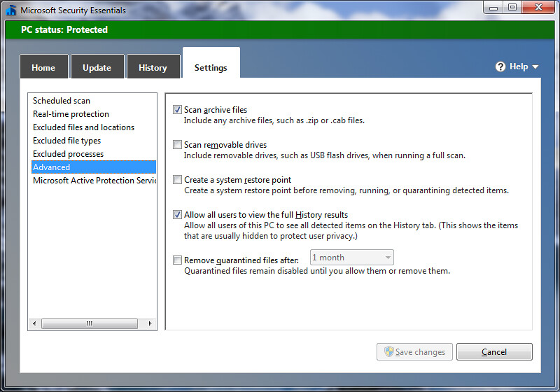Maximize the Microsoft Security Essentials window
The height and width of the screenshot is (392, 560).
coord(512,8)
